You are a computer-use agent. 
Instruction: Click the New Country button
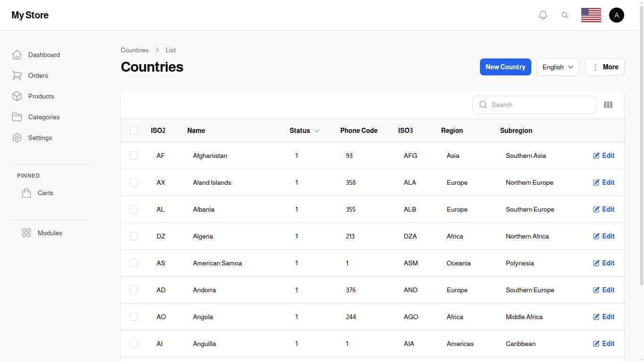pos(505,67)
